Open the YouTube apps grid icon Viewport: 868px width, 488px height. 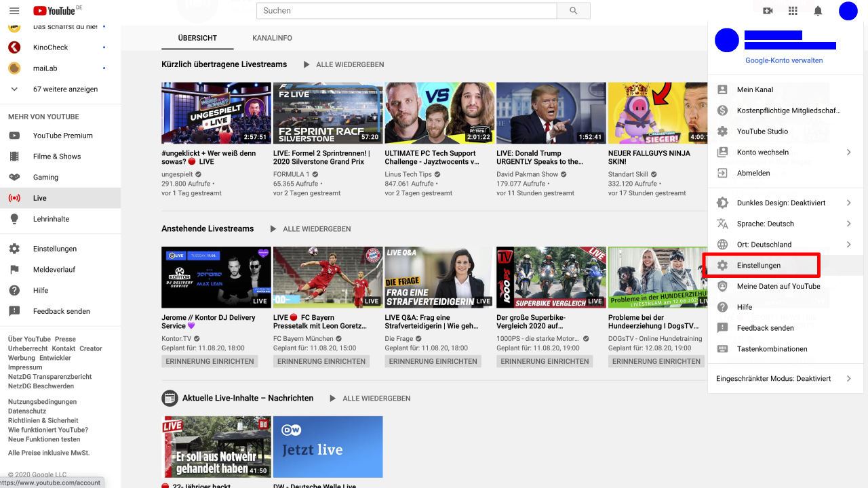pos(793,11)
